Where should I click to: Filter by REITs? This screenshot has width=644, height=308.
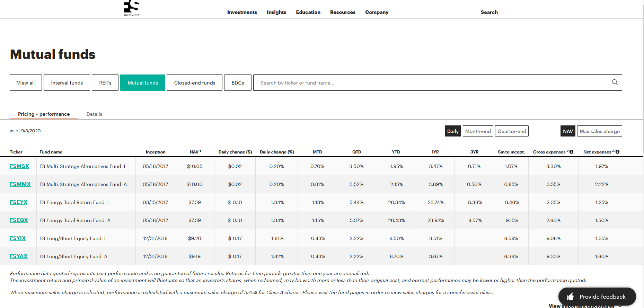105,83
